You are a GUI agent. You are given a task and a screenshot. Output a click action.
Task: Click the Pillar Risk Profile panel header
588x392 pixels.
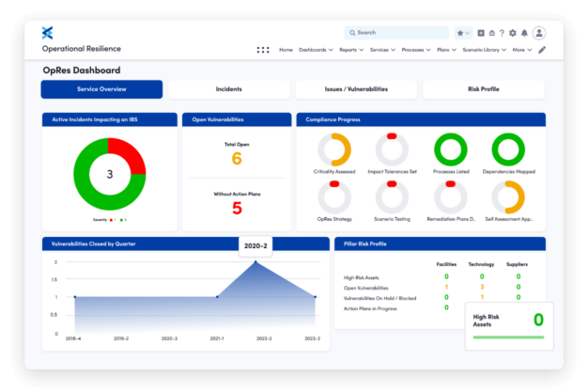point(440,243)
